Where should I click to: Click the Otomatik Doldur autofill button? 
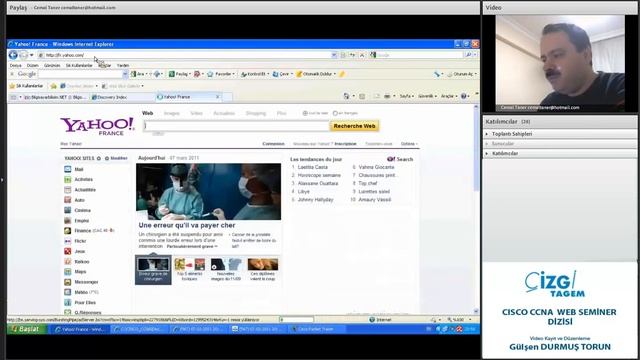pos(316,74)
